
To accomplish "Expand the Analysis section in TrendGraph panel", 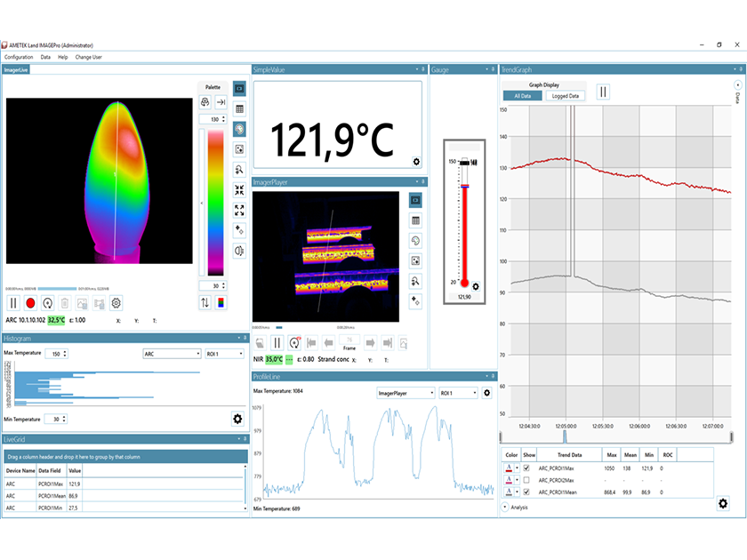I will (504, 507).
